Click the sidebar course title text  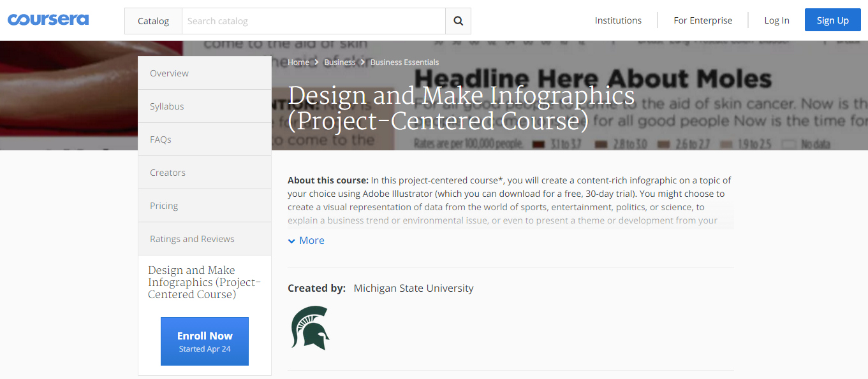pos(205,282)
